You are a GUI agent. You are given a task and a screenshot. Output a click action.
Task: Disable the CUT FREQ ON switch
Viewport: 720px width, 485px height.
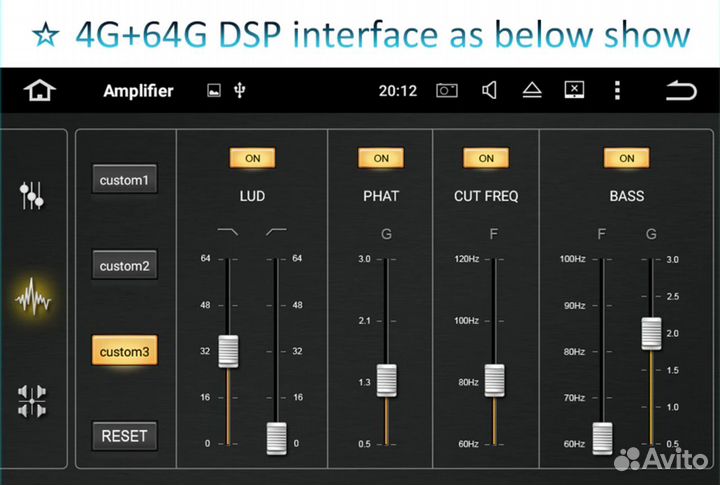point(486,158)
